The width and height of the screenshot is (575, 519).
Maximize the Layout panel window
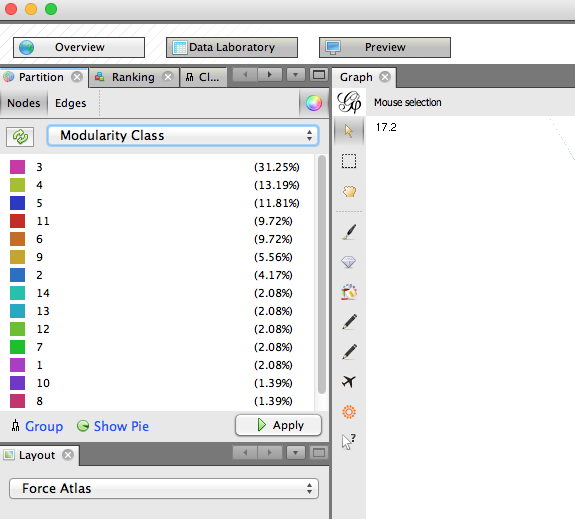click(319, 453)
